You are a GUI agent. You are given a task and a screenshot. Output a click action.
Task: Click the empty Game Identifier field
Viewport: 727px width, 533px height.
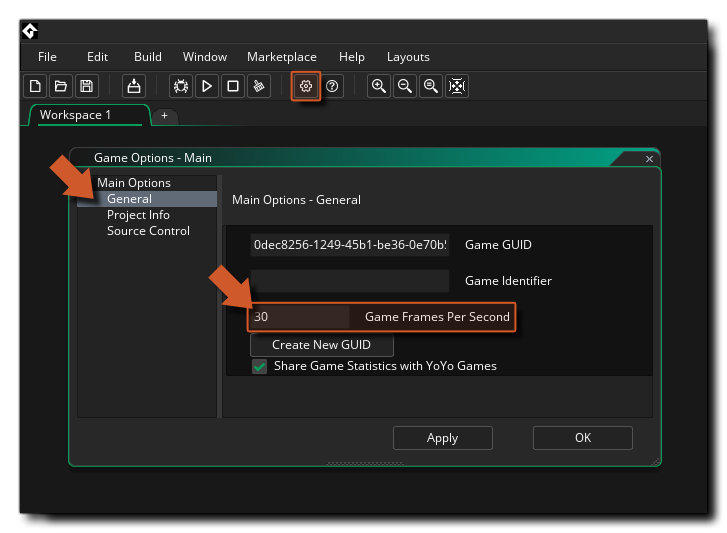click(350, 281)
